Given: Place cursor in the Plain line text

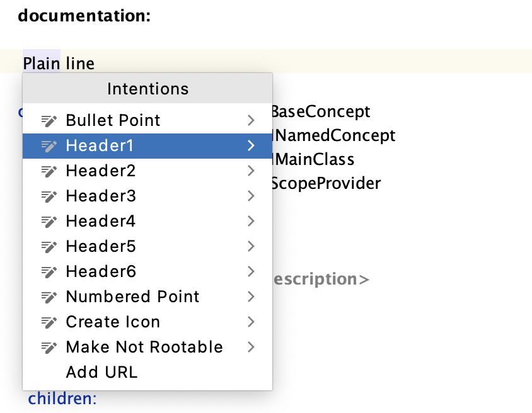Looking at the screenshot, I should 59,63.
